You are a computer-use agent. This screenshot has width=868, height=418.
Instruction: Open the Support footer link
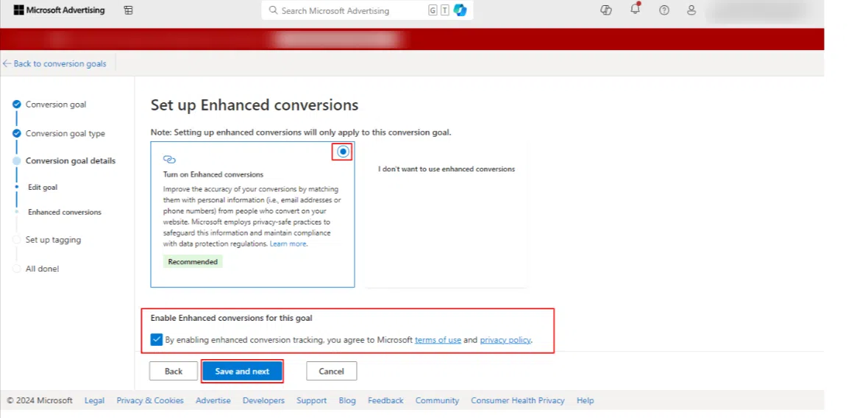(312, 400)
